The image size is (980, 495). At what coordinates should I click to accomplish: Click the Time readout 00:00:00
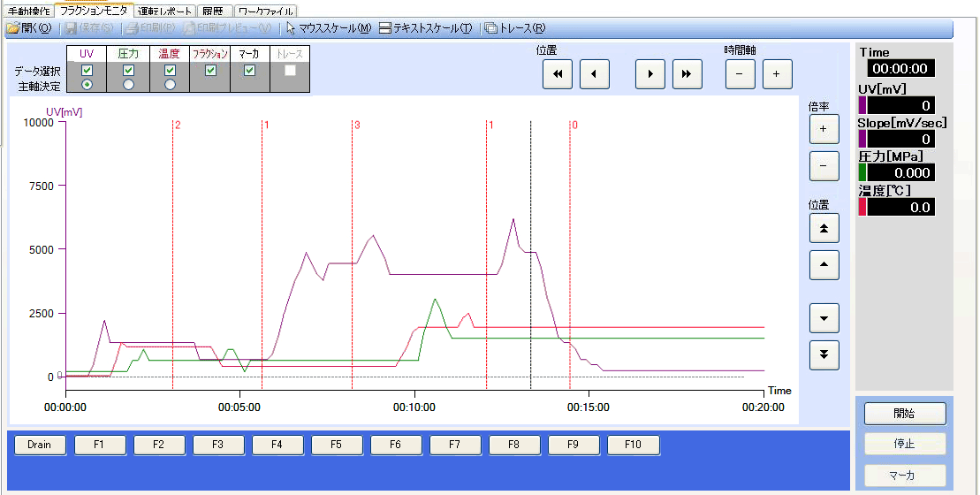coord(900,69)
